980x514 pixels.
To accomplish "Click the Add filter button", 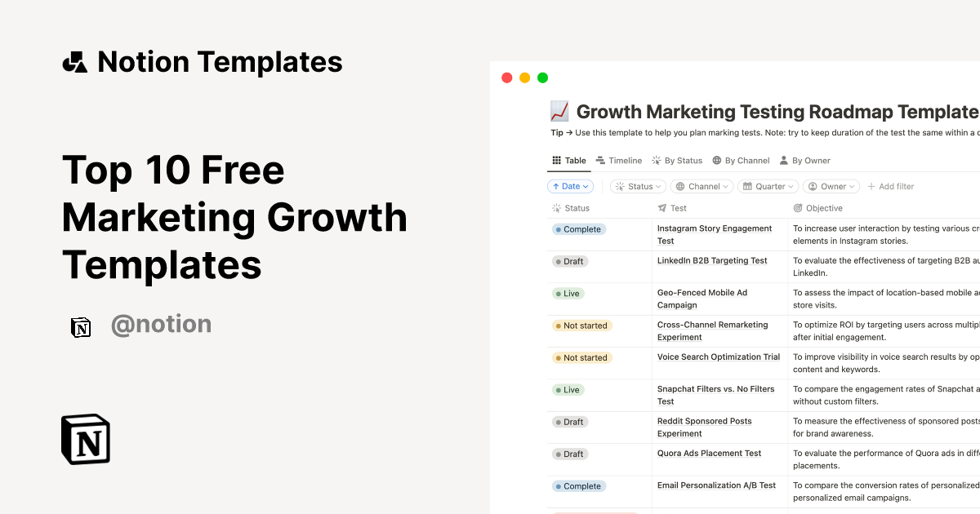I will point(890,186).
